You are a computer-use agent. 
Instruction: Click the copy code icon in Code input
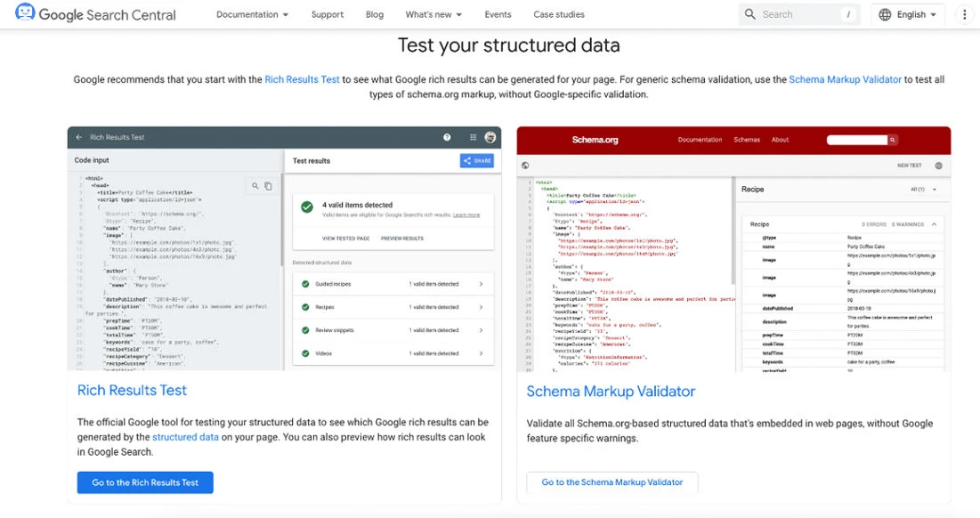coord(268,186)
